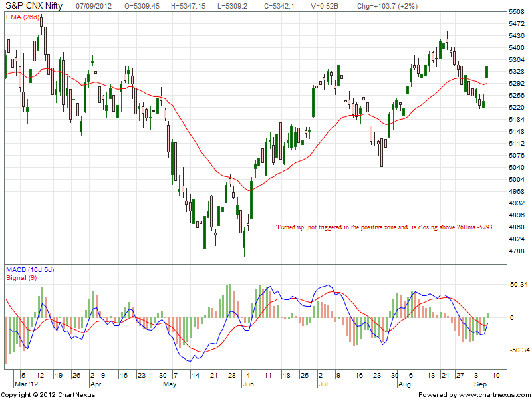Click the -50.34 MACD axis label
This screenshot has width=532, height=399.
pos(519,350)
